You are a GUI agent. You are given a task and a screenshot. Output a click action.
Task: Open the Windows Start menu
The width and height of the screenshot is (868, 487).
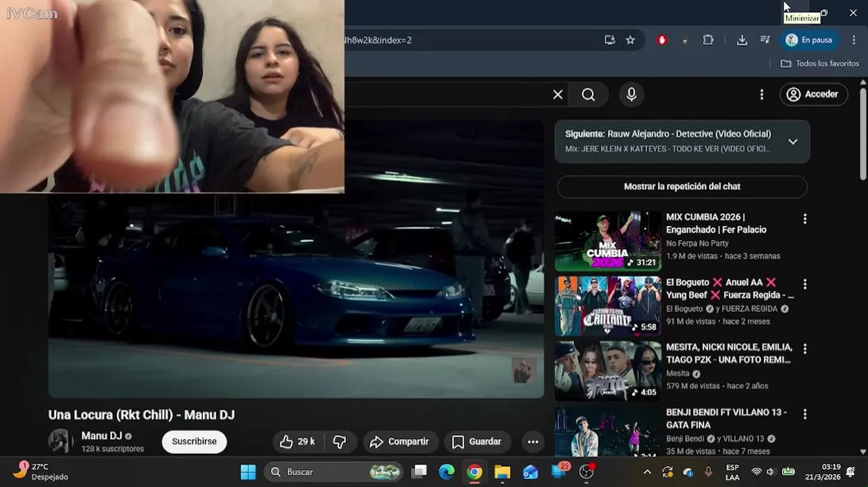(248, 471)
